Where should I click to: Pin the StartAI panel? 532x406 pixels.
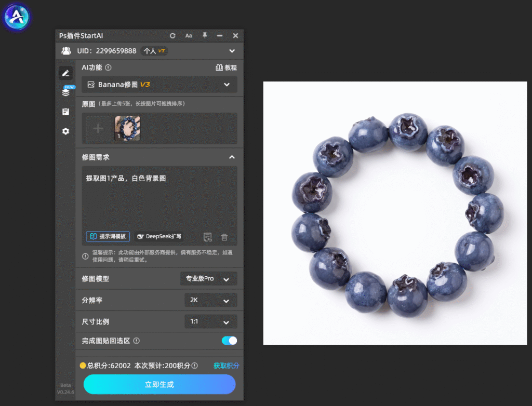pos(205,35)
